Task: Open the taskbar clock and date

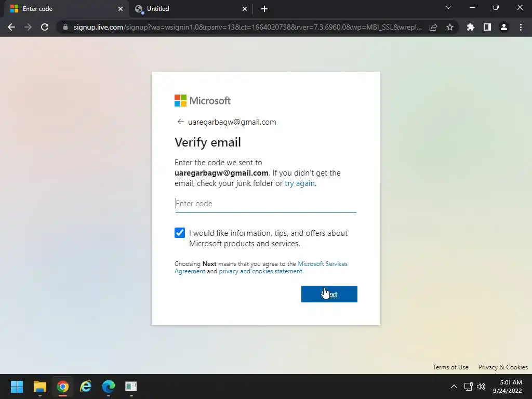Action: tap(507, 387)
